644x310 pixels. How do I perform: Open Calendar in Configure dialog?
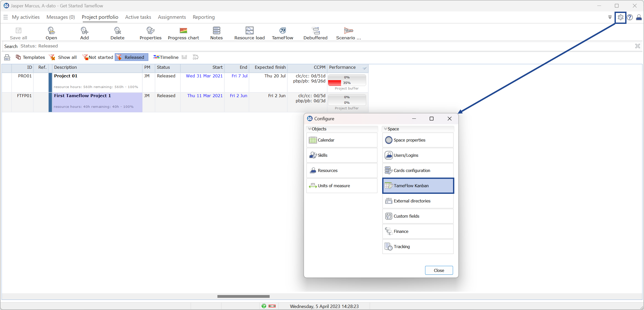coord(342,140)
